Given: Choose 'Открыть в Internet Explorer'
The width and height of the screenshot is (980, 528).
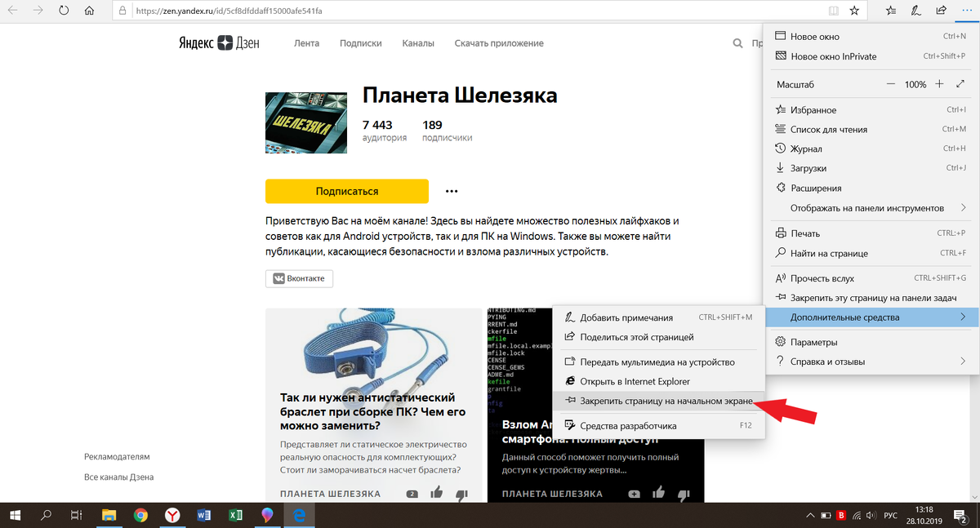Looking at the screenshot, I should 658,381.
